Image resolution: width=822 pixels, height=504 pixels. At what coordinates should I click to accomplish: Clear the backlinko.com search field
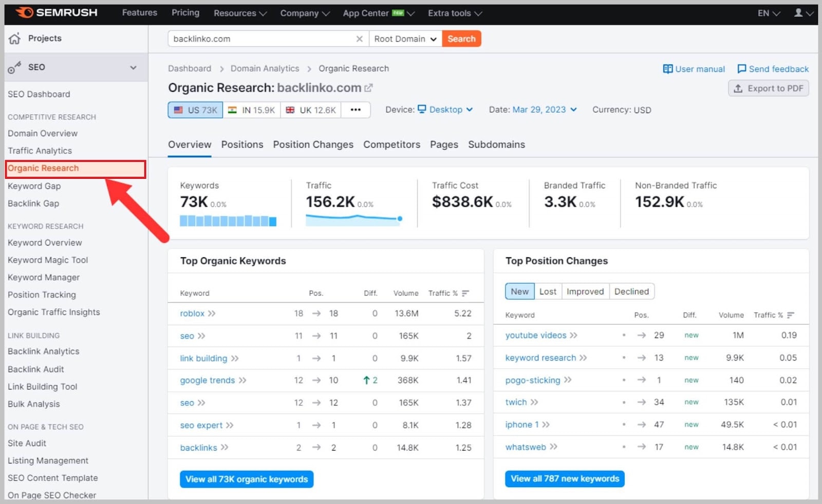[359, 39]
